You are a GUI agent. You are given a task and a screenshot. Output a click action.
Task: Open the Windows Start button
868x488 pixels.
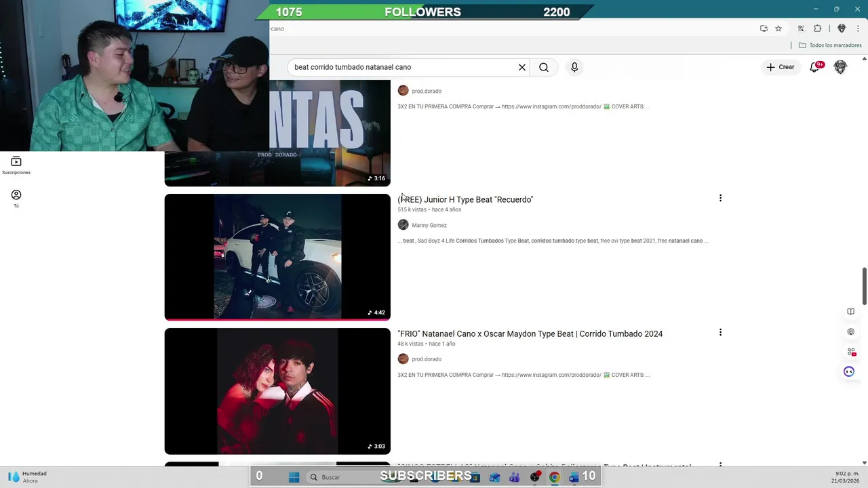click(294, 477)
